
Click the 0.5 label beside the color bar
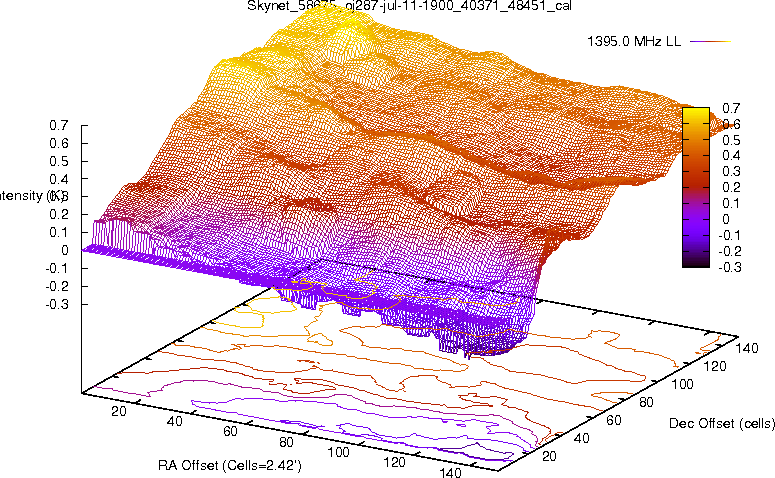[x=731, y=140]
